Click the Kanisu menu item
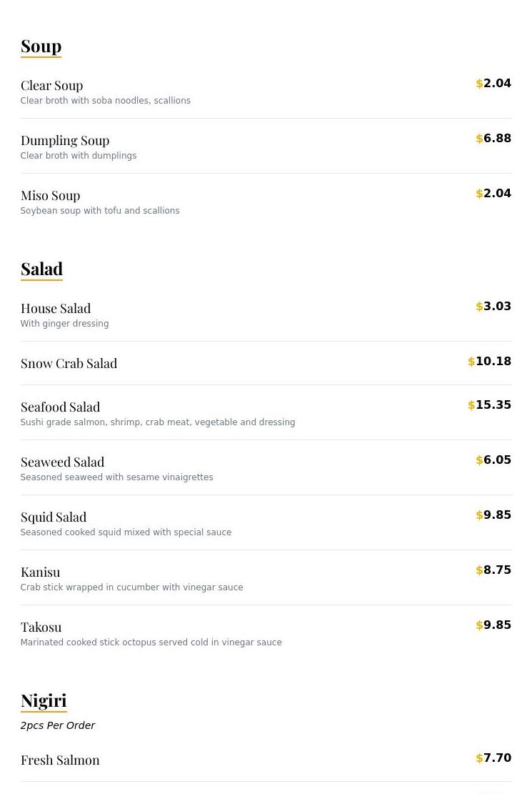 [x=266, y=577]
